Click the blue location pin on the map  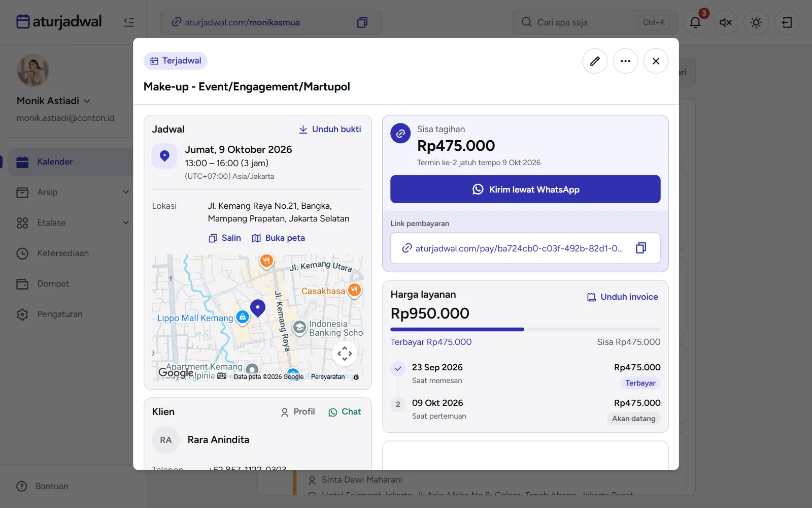258,308
